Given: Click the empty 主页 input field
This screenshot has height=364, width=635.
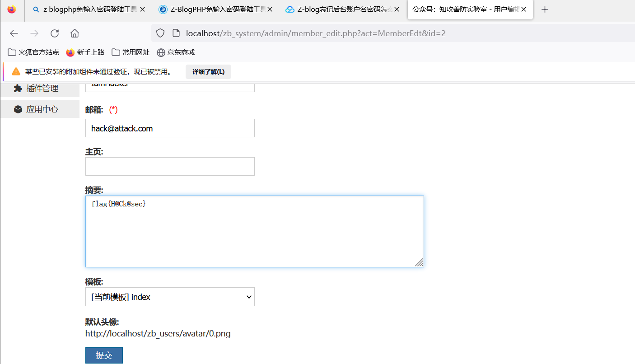Looking at the screenshot, I should coord(170,166).
